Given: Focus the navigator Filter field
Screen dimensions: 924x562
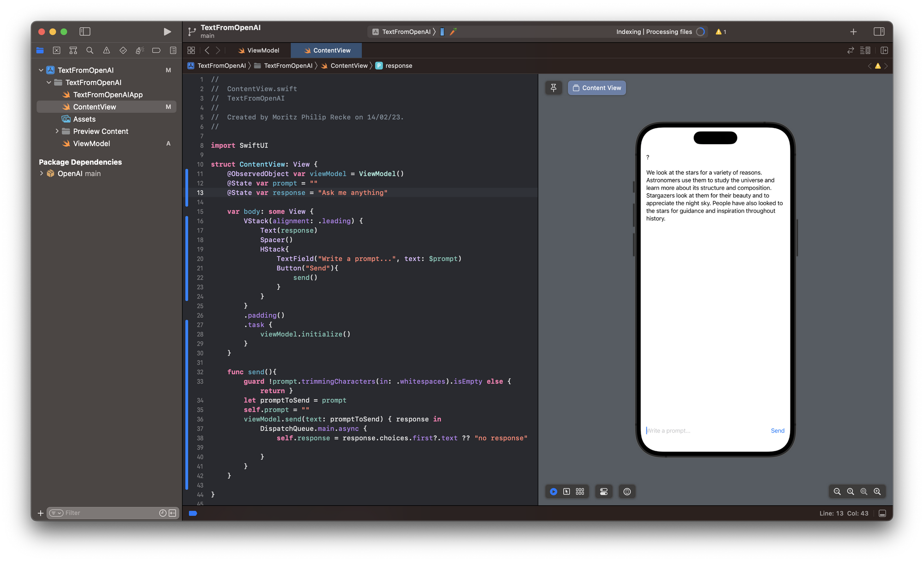Looking at the screenshot, I should (x=109, y=513).
